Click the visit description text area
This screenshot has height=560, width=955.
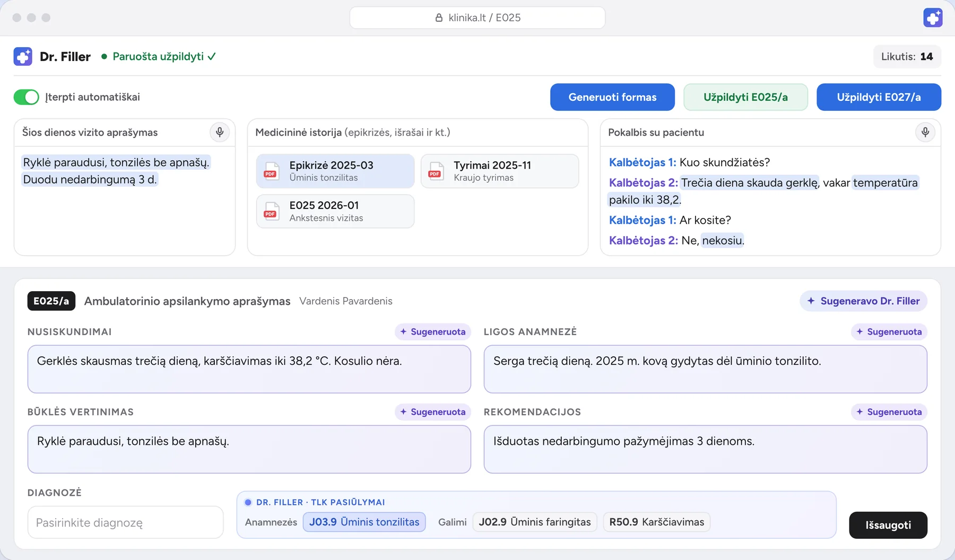tap(125, 200)
